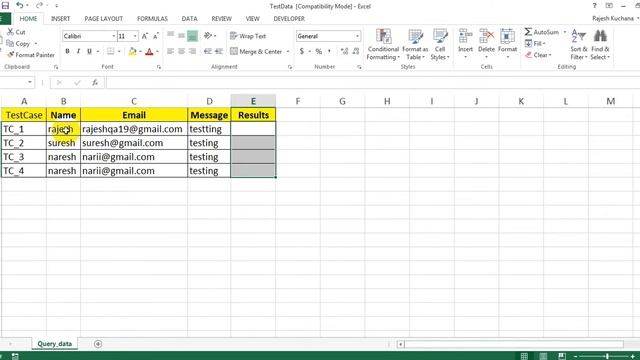The image size is (640, 360).
Task: Decrease font size with the smaller A icon
Action: tap(156, 36)
